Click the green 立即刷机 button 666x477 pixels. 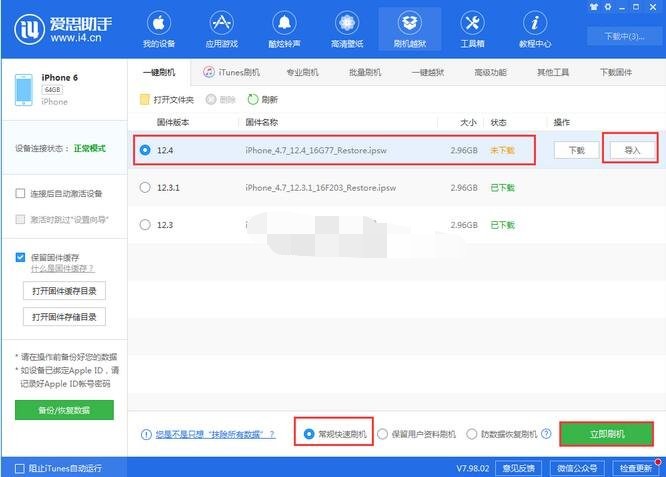coord(606,434)
